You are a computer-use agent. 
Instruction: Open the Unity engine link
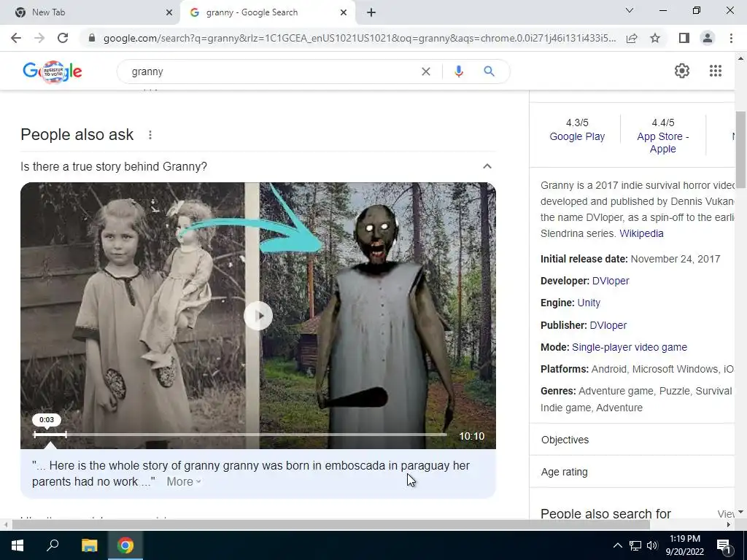(589, 303)
